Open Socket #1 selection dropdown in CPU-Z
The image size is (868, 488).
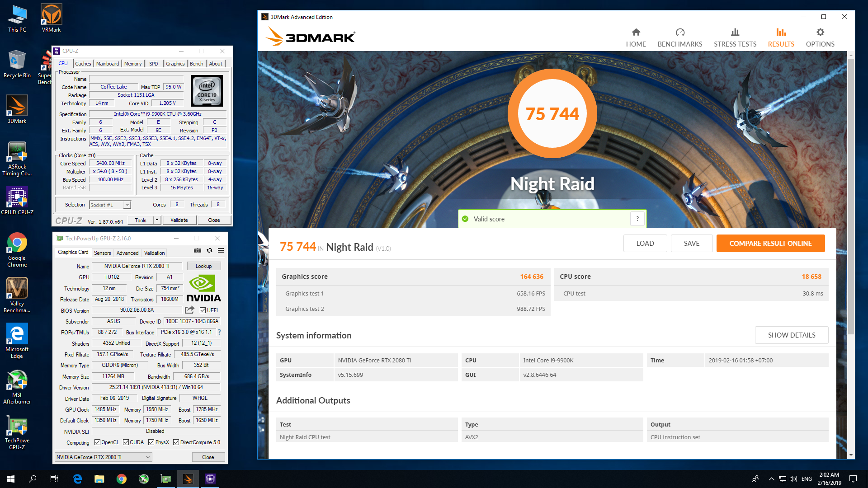pyautogui.click(x=110, y=205)
